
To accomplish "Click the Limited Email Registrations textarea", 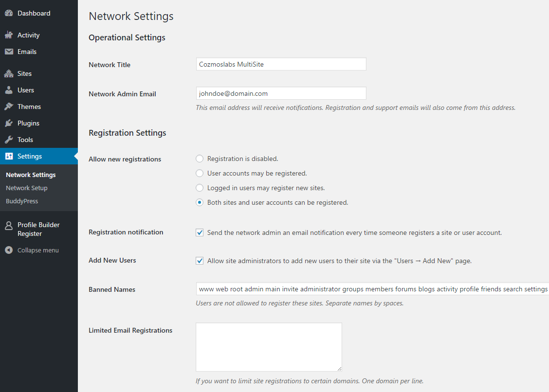I will coord(269,347).
